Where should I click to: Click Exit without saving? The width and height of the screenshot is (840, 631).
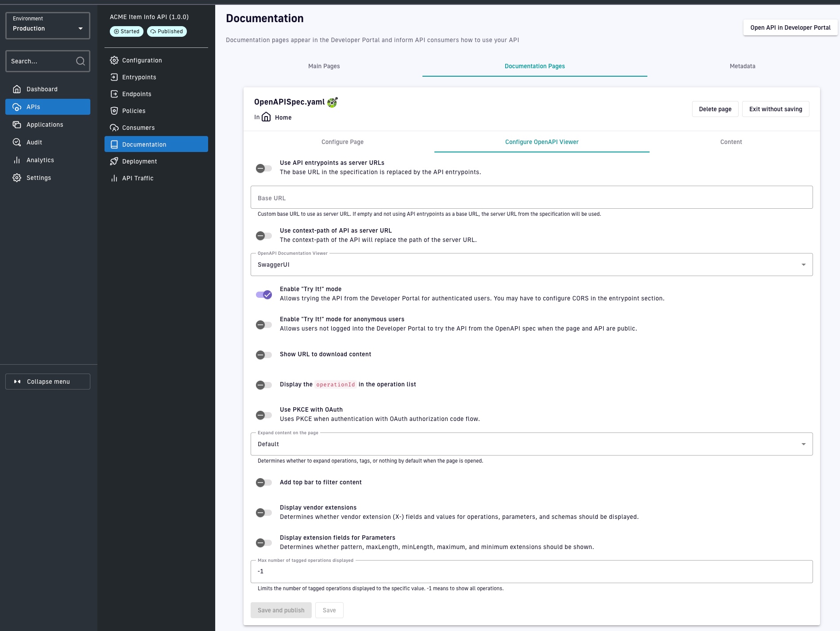pos(775,109)
